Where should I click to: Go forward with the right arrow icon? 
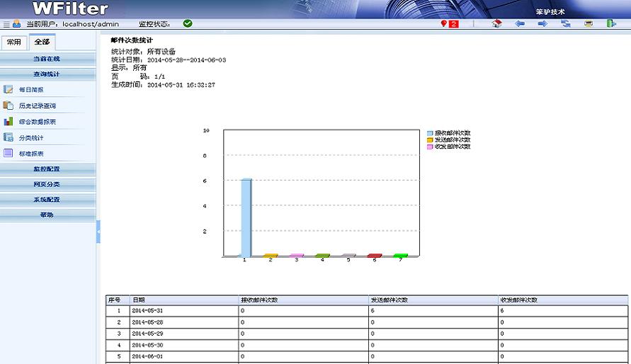(x=542, y=23)
